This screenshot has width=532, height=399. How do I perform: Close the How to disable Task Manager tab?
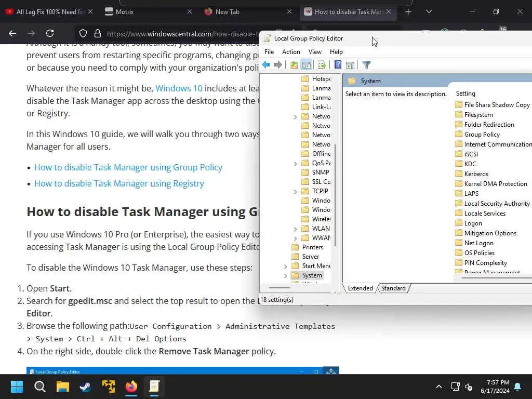pos(389,11)
